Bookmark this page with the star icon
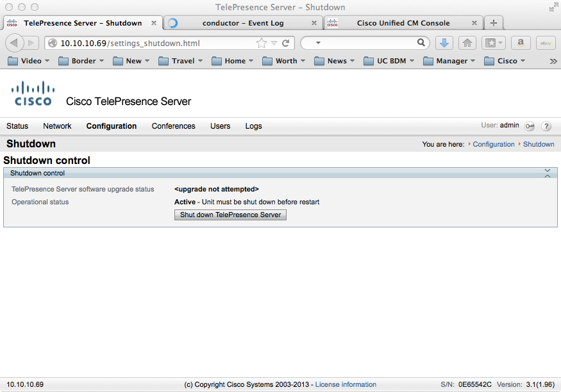This screenshot has height=392, width=561. [x=262, y=44]
